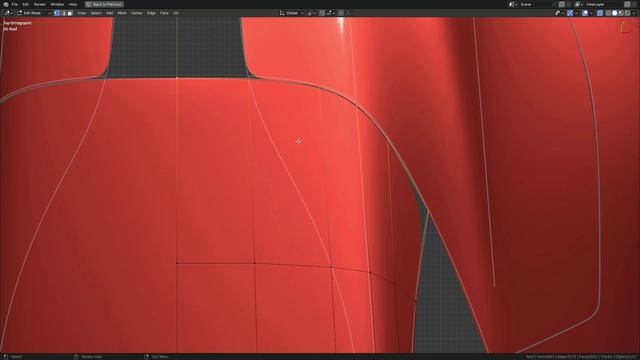The height and width of the screenshot is (360, 640).
Task: Open the Render menu
Action: point(40,4)
